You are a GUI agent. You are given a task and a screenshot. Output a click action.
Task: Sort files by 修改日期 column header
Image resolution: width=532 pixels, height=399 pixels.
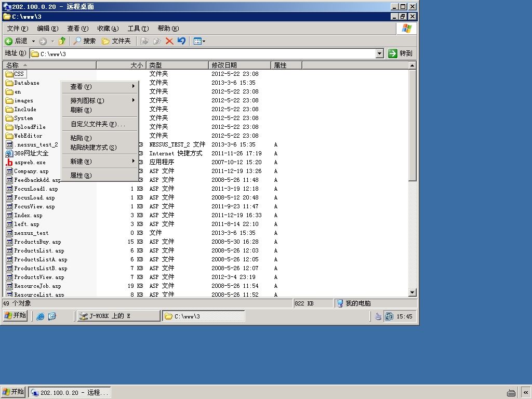240,65
